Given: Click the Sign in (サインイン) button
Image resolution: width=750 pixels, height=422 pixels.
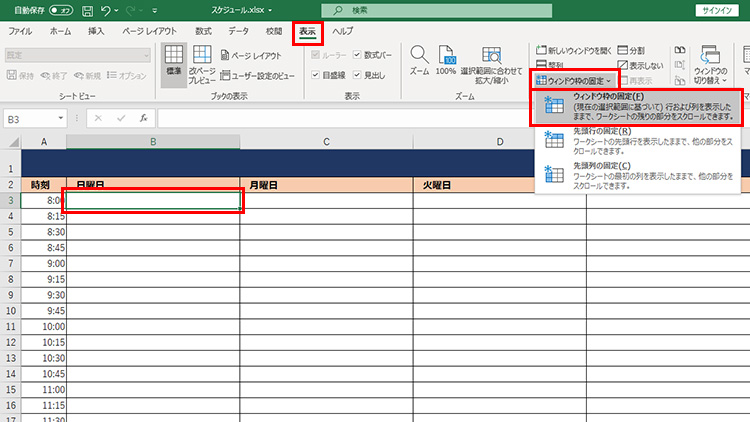Looking at the screenshot, I should 718,10.
